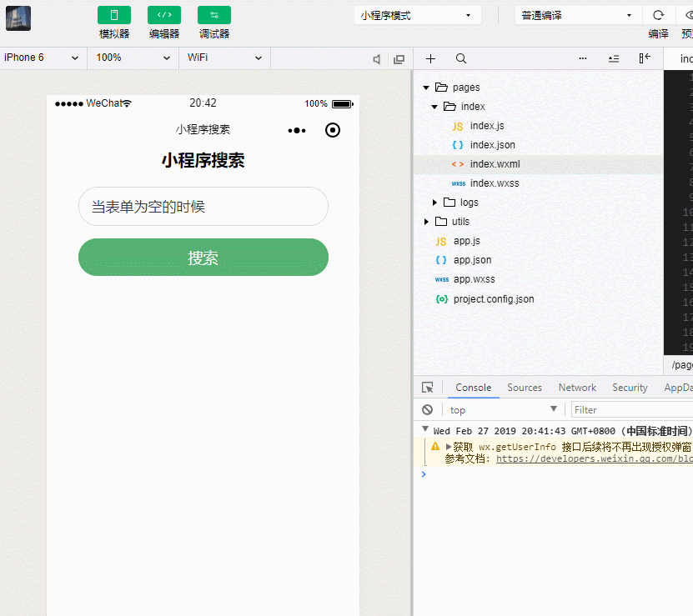Open the developers.weixin.qq.com link
Image resolution: width=693 pixels, height=616 pixels.
tap(595, 458)
